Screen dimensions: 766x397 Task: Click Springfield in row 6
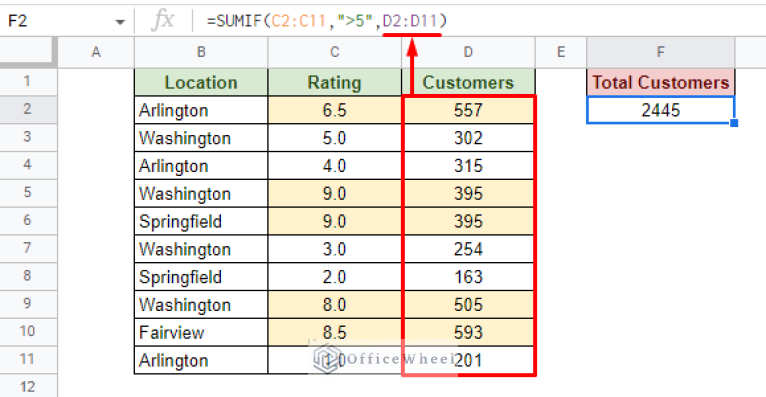click(201, 221)
